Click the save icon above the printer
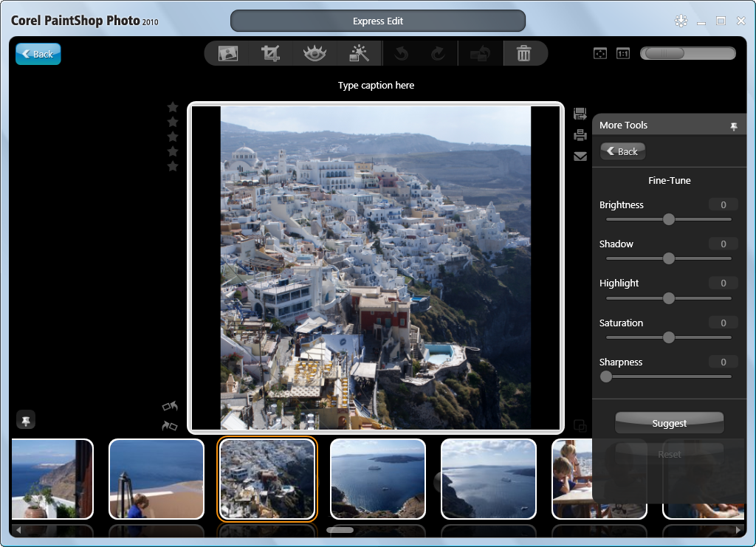Screen dimensions: 756x547 (580, 114)
